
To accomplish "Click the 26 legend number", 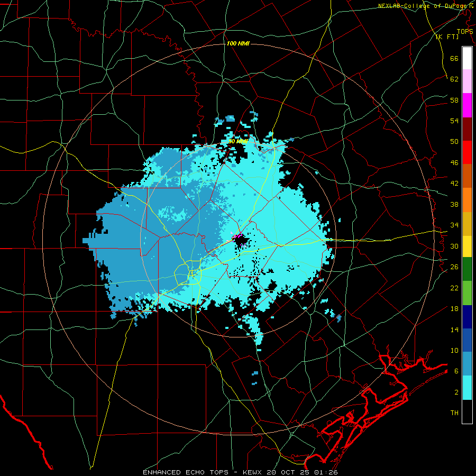I will click(x=454, y=267).
